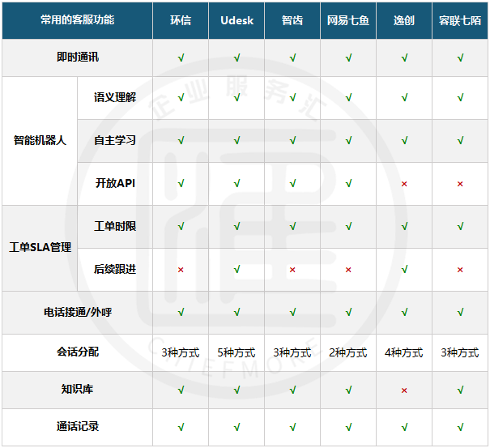Click the check mark for Udesk 工单时限
The image size is (490, 448).
(236, 226)
